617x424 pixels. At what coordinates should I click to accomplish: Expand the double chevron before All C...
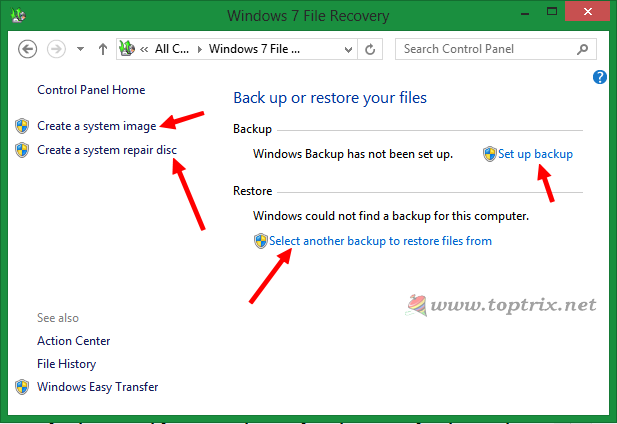point(144,50)
